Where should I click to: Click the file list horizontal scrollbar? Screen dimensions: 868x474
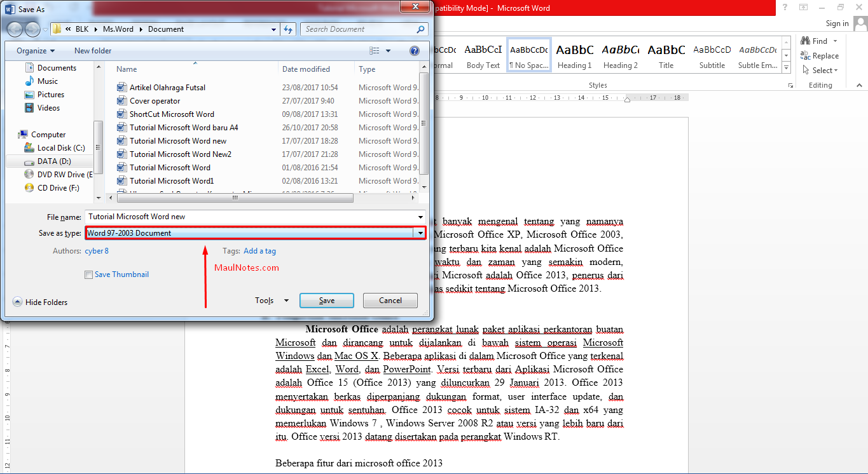(x=235, y=198)
